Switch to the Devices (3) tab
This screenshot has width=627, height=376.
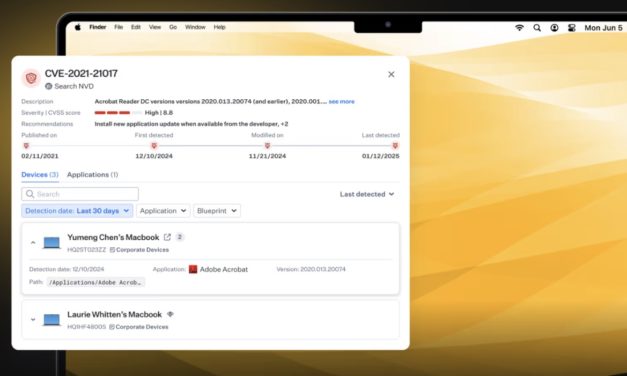[40, 175]
